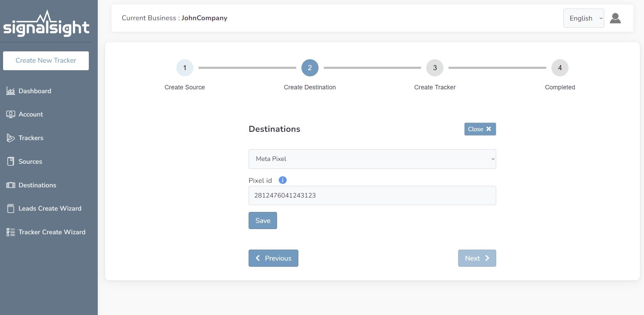Open the English language dropdown
Image resolution: width=644 pixels, height=315 pixels.
click(584, 18)
